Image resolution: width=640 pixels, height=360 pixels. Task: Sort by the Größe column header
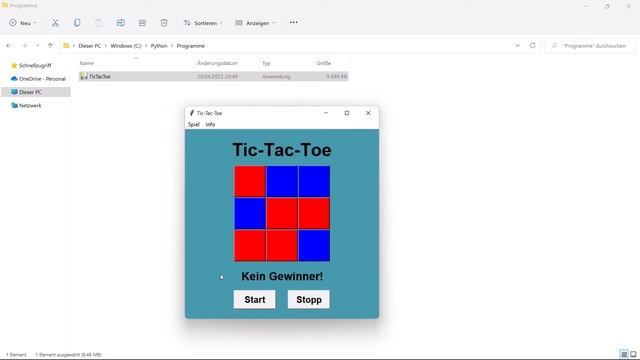coord(324,63)
